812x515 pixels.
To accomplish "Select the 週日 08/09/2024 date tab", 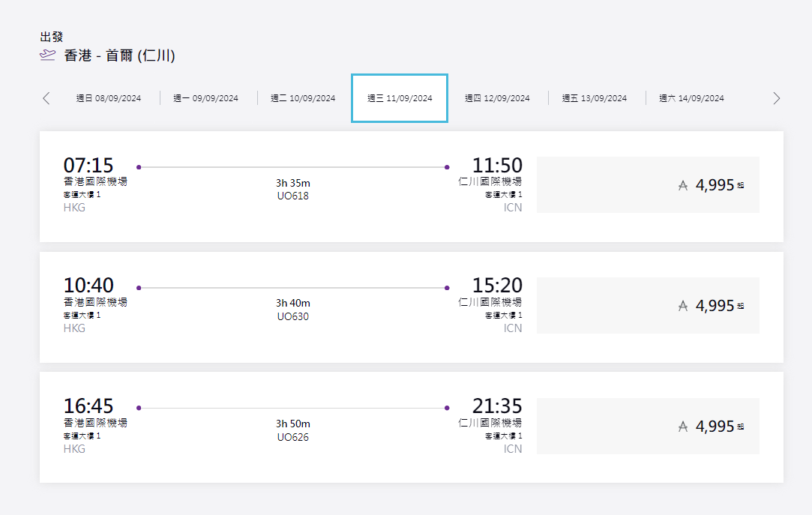I will [108, 98].
